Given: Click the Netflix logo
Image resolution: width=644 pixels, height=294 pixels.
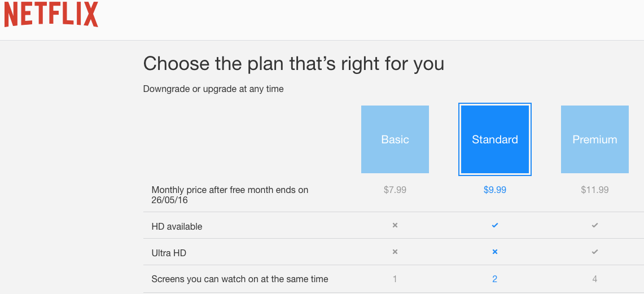Looking at the screenshot, I should click(x=51, y=15).
